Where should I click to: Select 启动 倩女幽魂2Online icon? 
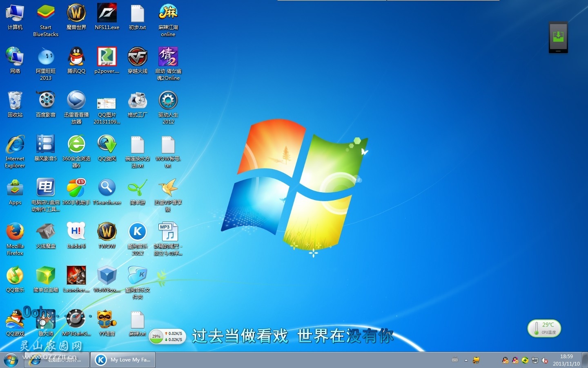(168, 64)
